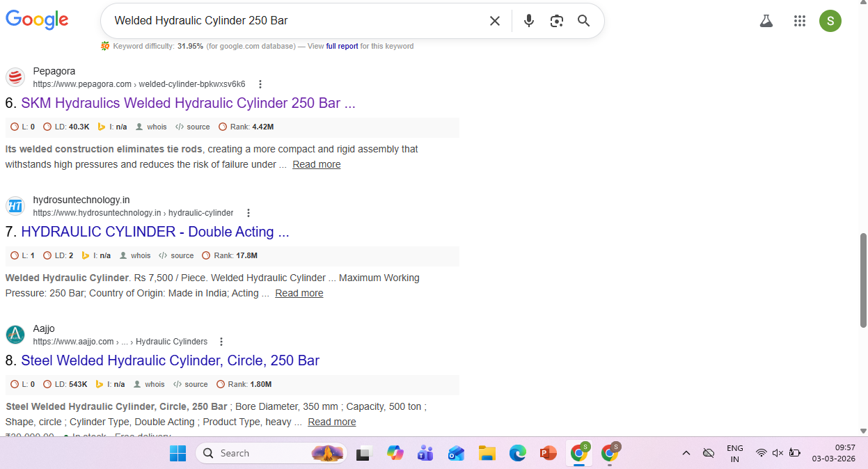Open Outlook on taskbar
The height and width of the screenshot is (469, 868).
pyautogui.click(x=456, y=453)
